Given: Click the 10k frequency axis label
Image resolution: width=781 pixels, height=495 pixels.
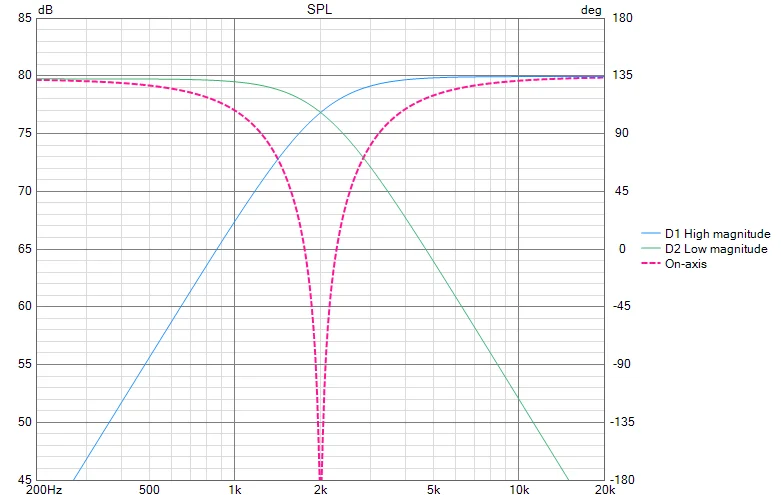Looking at the screenshot, I should tap(518, 489).
